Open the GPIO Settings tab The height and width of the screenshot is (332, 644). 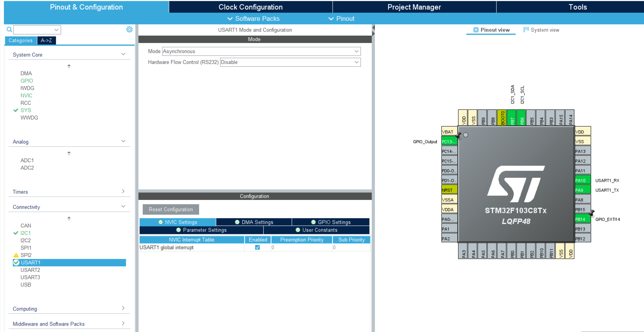pos(331,222)
